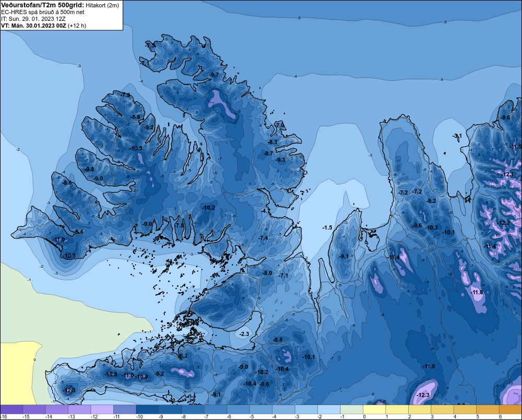
Task: Pick the legend swatch between -10 and -9
Action: click(x=148, y=410)
